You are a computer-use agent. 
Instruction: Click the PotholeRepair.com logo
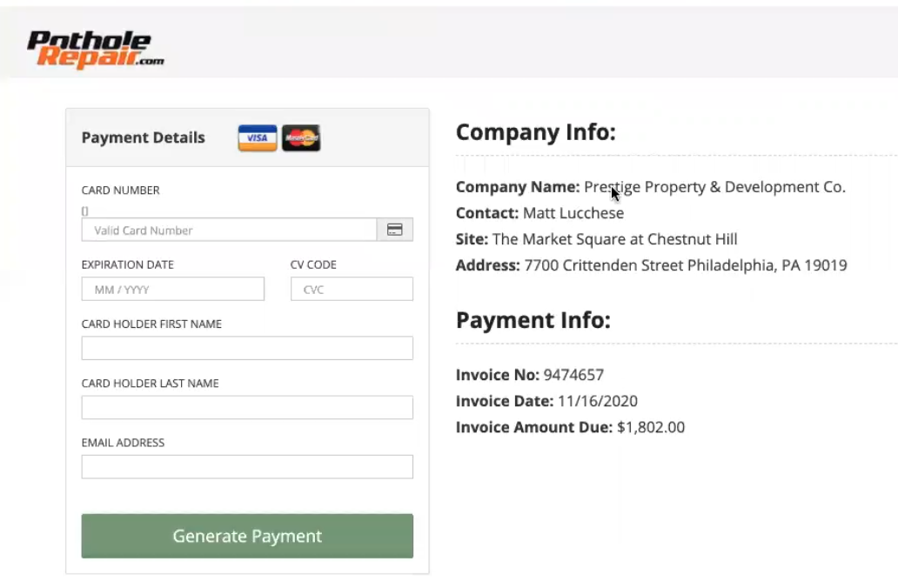tap(96, 50)
